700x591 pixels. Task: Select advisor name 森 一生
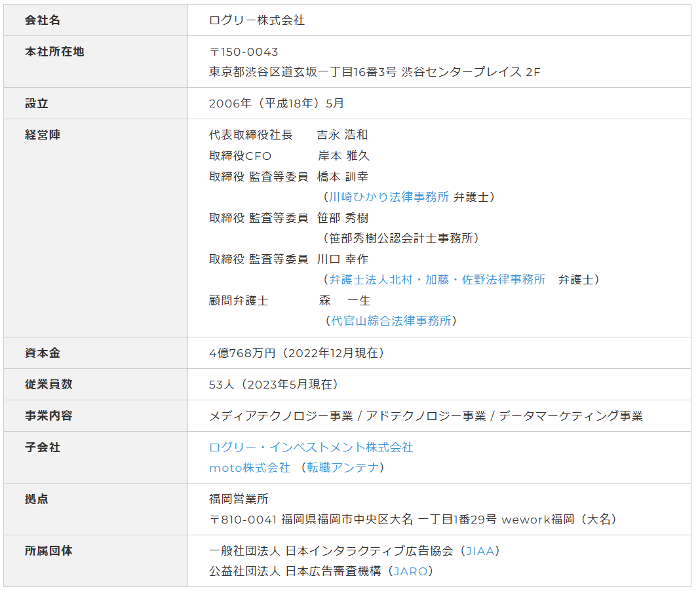coord(345,300)
